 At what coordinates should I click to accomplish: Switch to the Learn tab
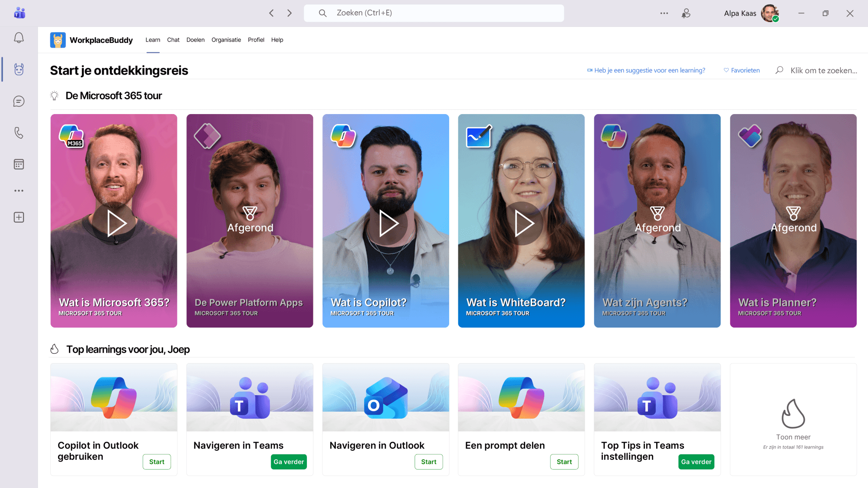pyautogui.click(x=153, y=40)
